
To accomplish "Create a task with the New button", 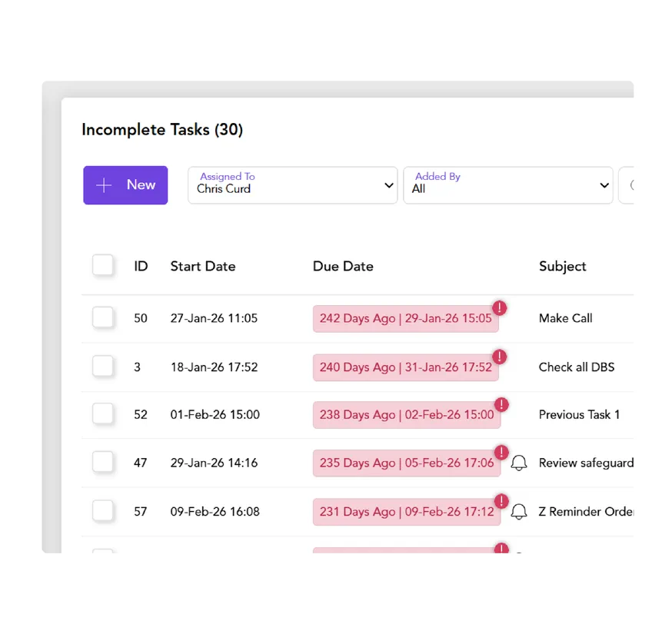I will pyautogui.click(x=125, y=185).
